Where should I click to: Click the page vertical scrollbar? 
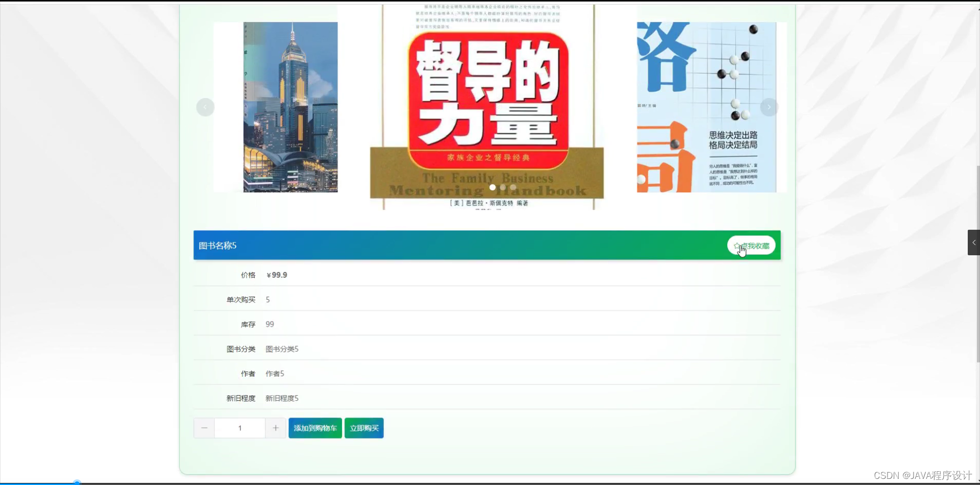pyautogui.click(x=978, y=264)
